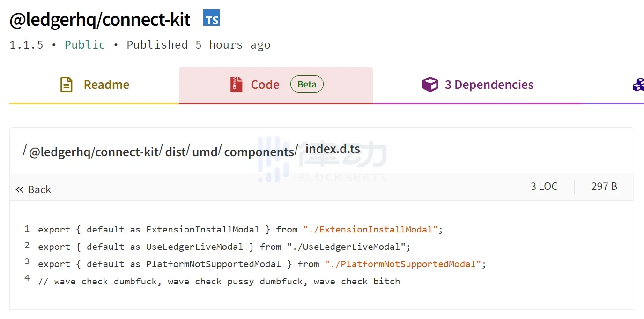The height and width of the screenshot is (319, 644).
Task: Navigate to umd folder in breadcrumb
Action: [205, 152]
